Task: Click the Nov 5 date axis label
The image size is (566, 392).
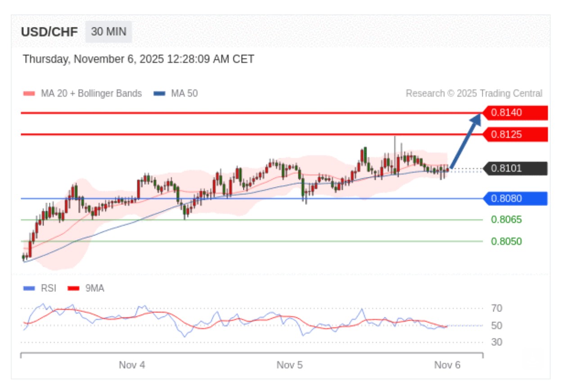Action: coord(289,365)
